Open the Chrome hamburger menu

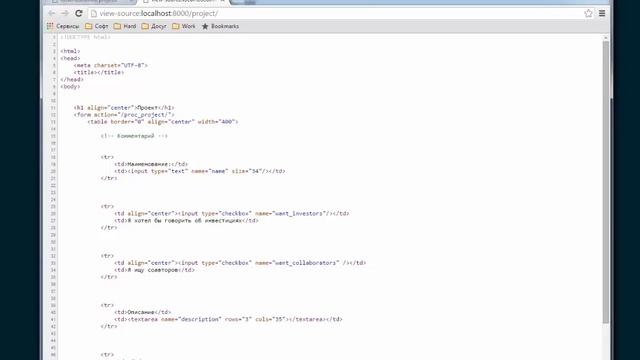tap(602, 13)
